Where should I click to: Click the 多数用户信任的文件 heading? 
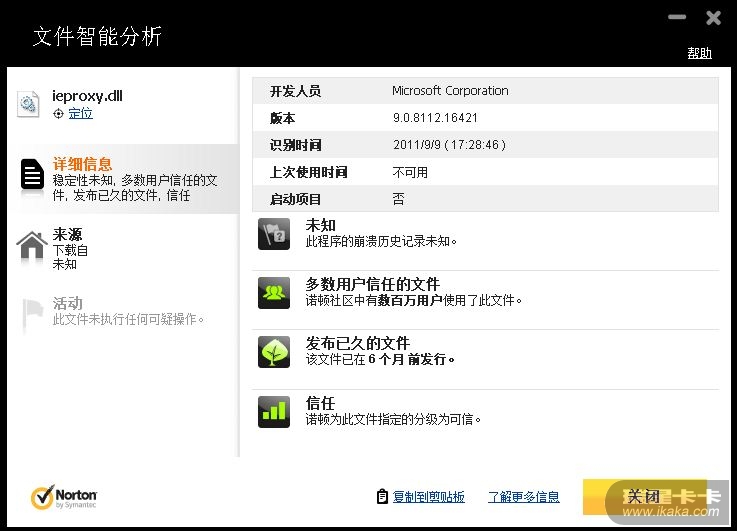click(372, 284)
